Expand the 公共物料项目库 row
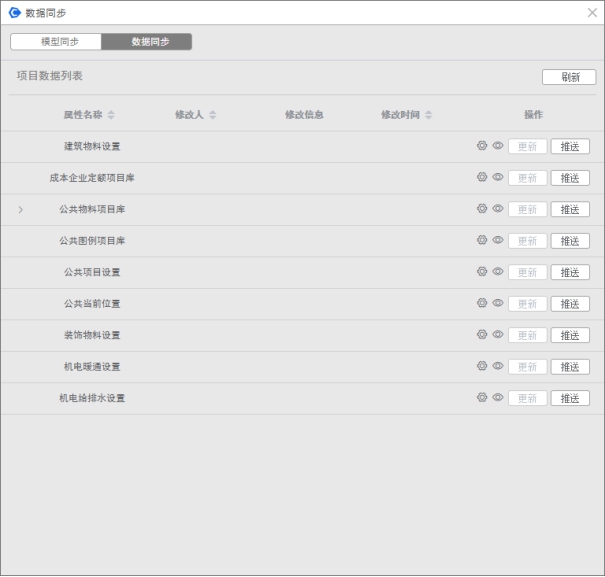 tap(21, 210)
